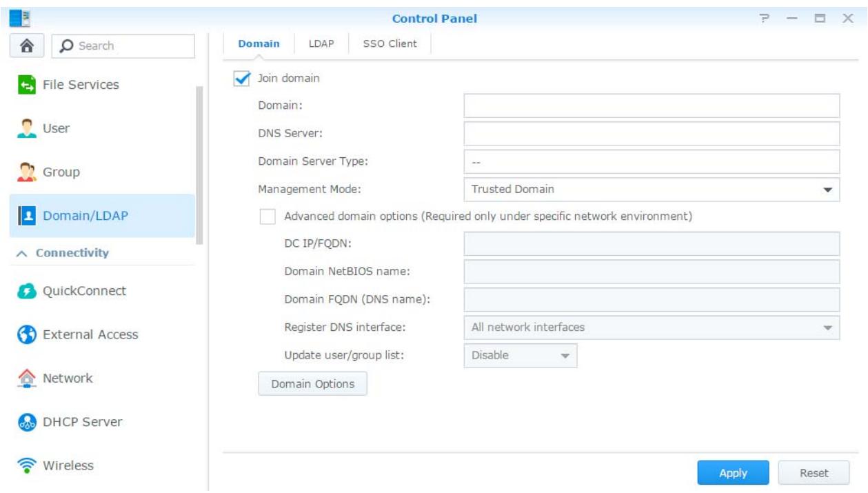This screenshot has height=493, width=868.
Task: Click the Join domain label text
Action: point(288,78)
